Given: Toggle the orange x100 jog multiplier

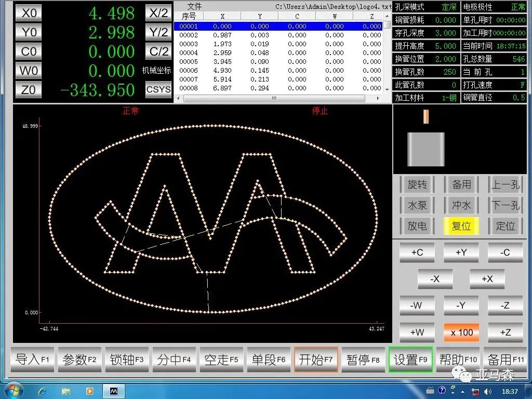Looking at the screenshot, I should click(x=461, y=332).
